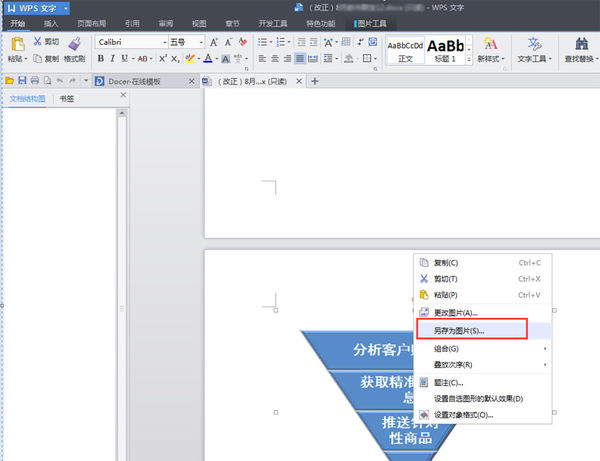Toggle bold formatting
600x461 pixels.
coord(101,59)
